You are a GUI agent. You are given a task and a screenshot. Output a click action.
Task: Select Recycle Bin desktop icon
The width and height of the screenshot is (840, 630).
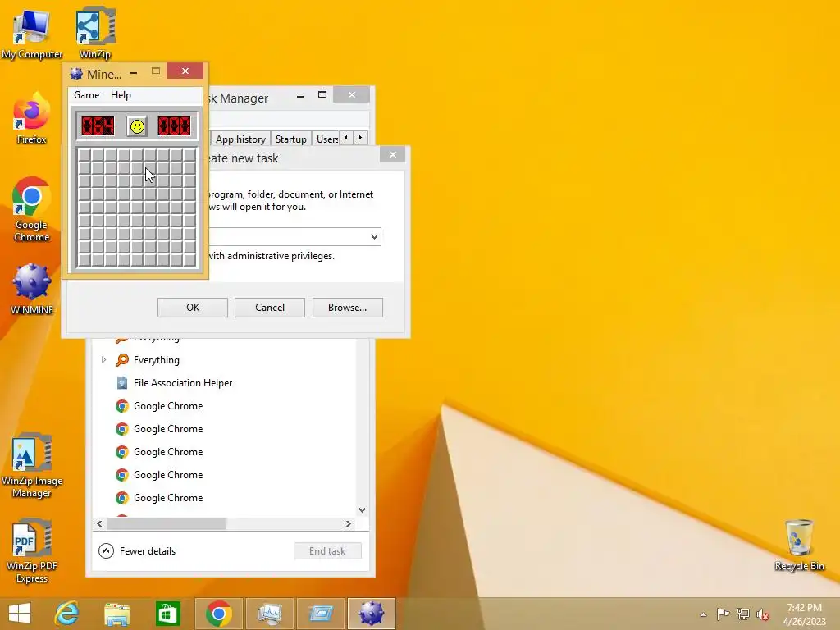click(799, 546)
